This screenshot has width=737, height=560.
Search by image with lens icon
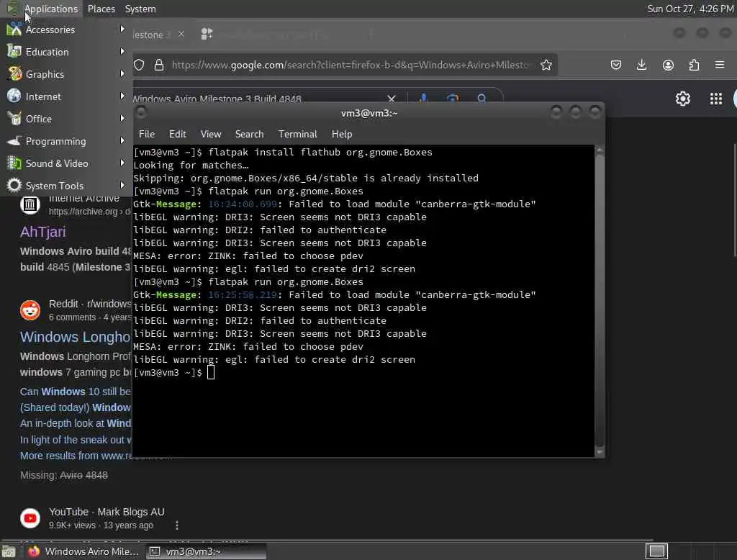[452, 98]
